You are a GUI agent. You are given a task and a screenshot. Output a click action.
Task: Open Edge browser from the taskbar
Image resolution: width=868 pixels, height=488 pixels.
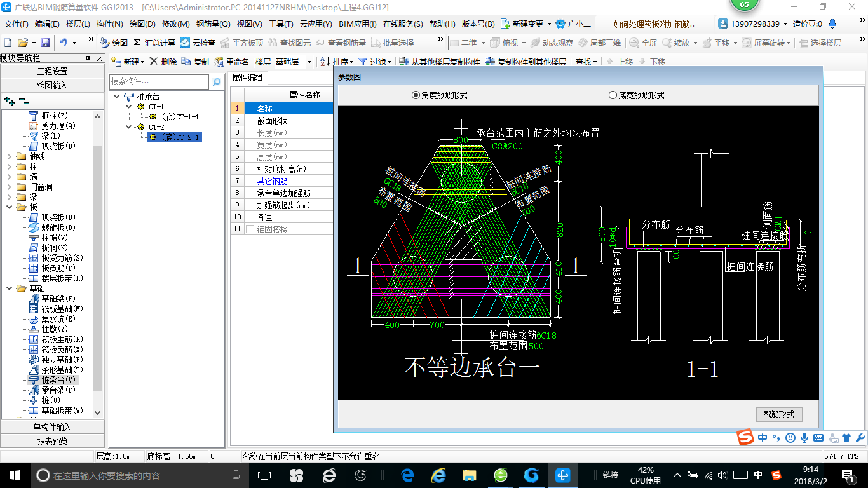(407, 475)
